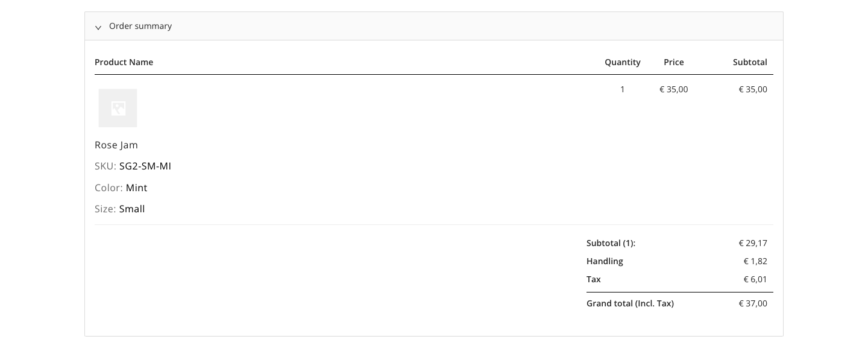Click the Product Name column header
The width and height of the screenshot is (868, 348).
(124, 62)
